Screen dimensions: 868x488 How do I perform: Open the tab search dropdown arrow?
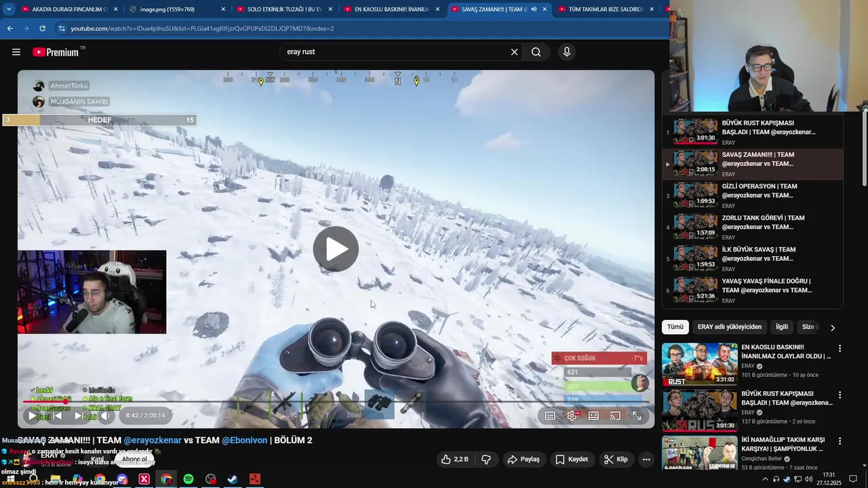9,9
